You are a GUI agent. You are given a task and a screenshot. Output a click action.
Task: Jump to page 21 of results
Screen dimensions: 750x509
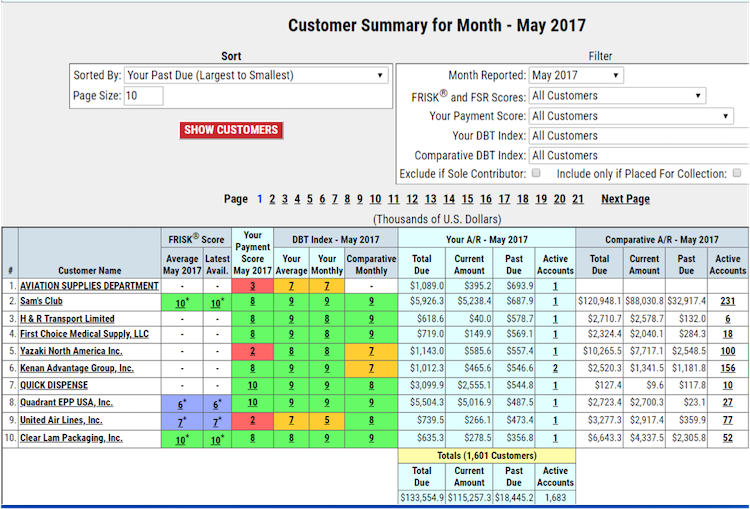pos(578,199)
